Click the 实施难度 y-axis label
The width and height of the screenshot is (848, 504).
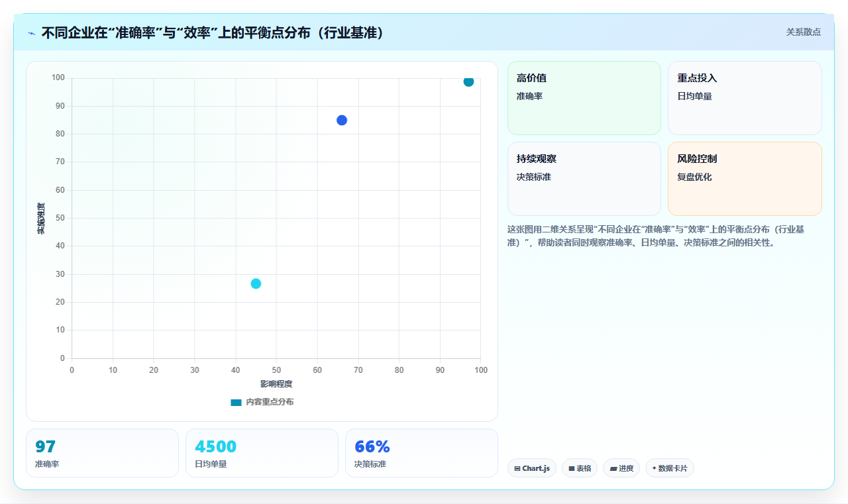click(41, 218)
